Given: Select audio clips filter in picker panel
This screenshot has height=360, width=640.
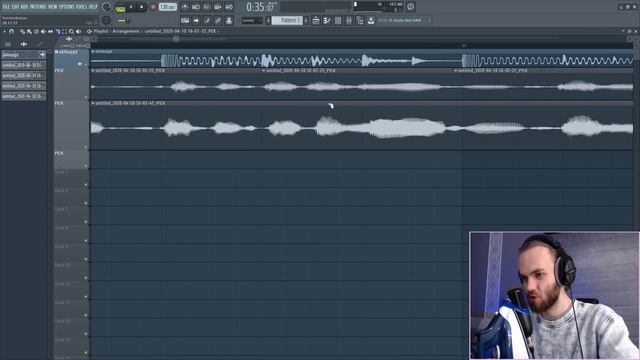Looking at the screenshot, I should click(x=24, y=44).
